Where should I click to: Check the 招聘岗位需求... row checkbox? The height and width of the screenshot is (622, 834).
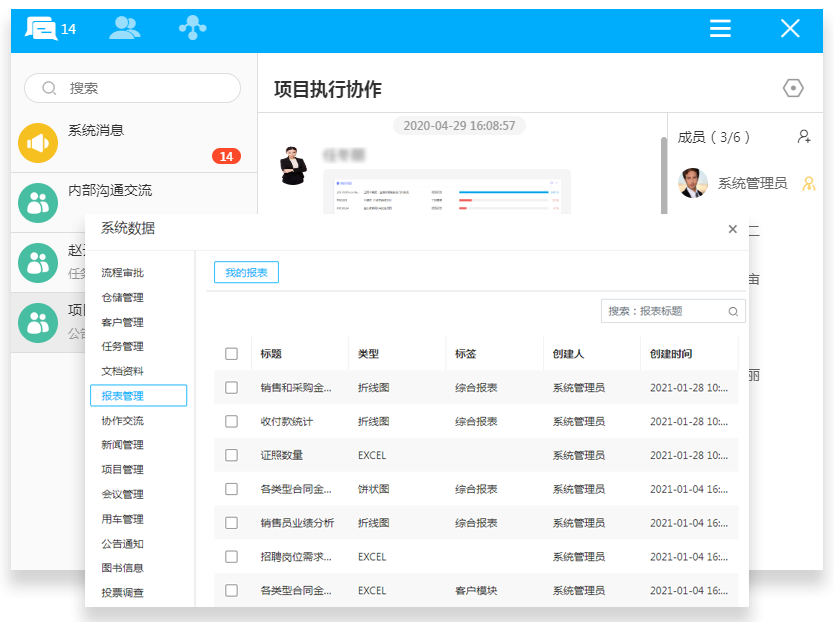tap(231, 557)
